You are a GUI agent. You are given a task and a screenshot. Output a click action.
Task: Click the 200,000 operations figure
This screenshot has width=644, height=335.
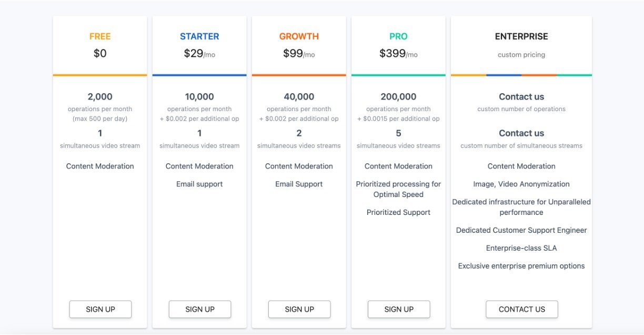pos(398,96)
